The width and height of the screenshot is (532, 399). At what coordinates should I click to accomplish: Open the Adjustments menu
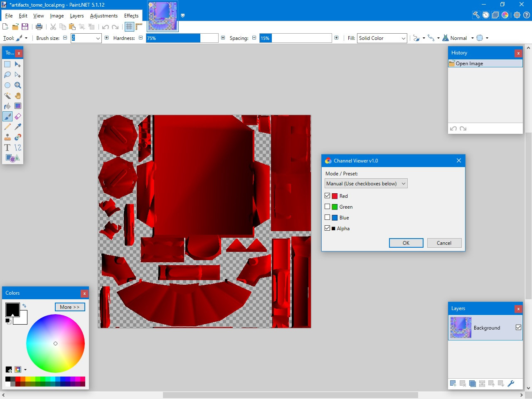[104, 16]
